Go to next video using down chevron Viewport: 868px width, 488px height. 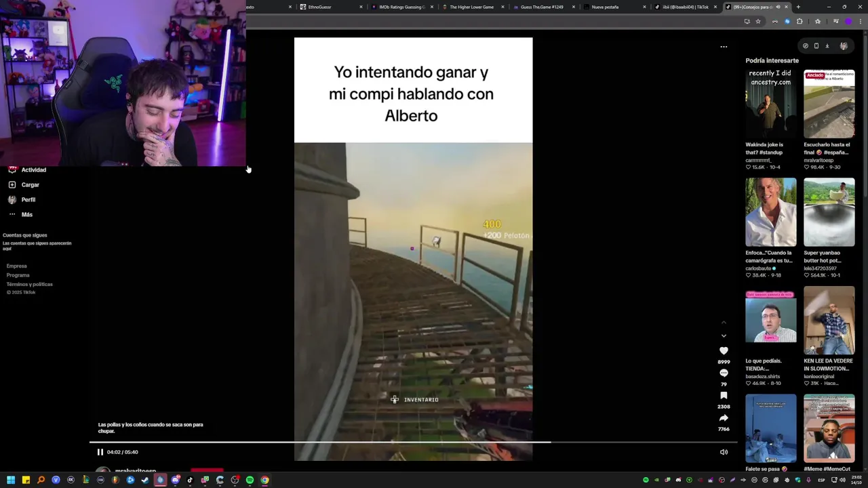tap(724, 335)
